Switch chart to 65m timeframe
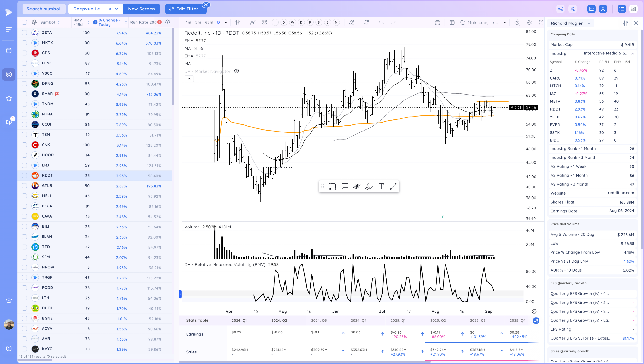644x364 pixels. click(209, 23)
